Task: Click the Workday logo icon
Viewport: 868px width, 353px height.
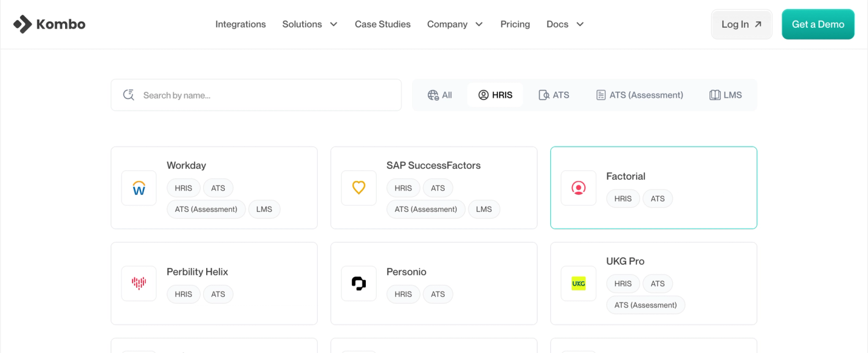Action: (x=139, y=188)
